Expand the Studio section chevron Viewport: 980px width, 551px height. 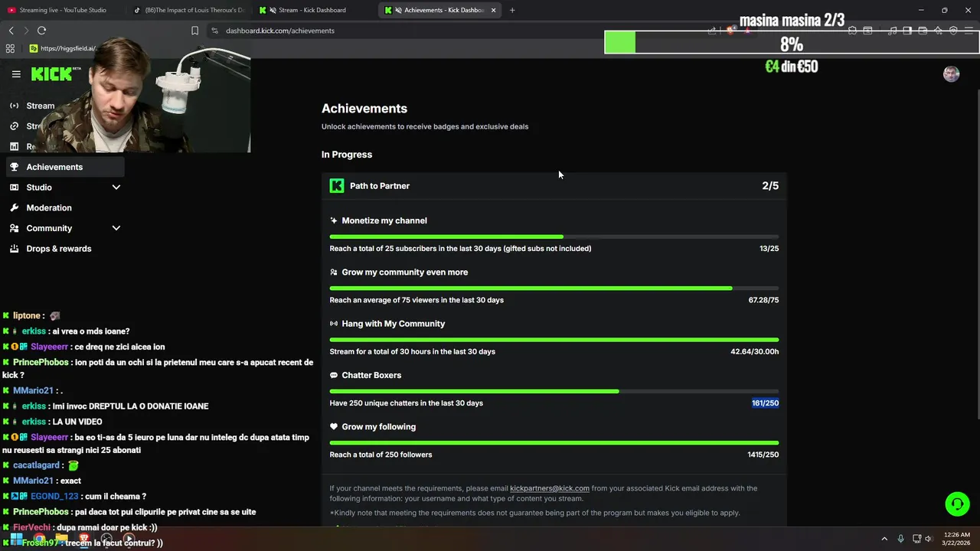tap(116, 187)
